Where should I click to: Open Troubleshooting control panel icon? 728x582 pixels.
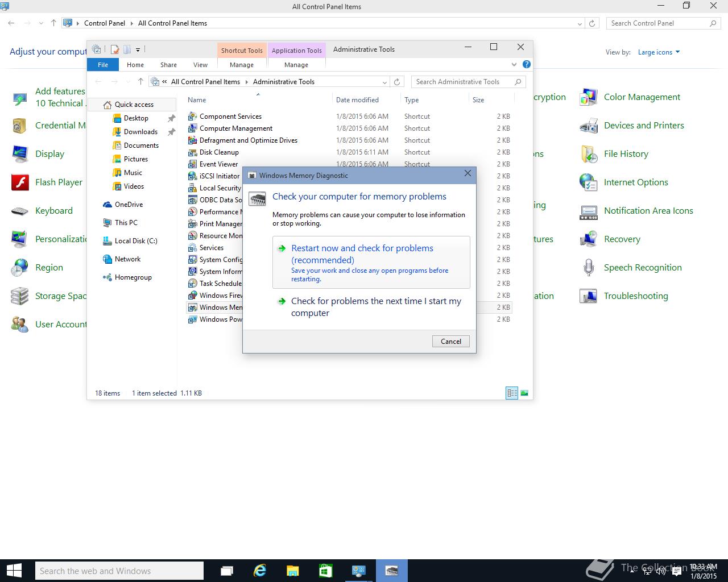point(589,296)
